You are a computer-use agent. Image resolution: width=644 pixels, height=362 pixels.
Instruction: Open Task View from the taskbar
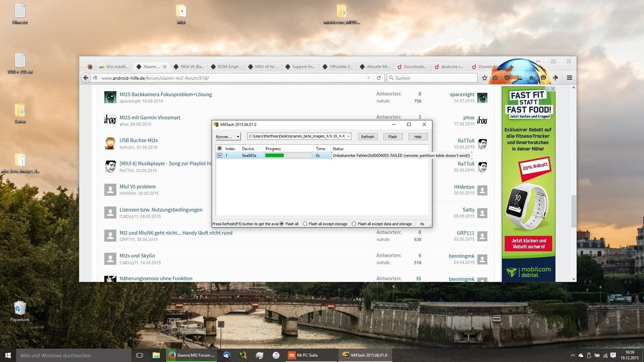[140, 355]
